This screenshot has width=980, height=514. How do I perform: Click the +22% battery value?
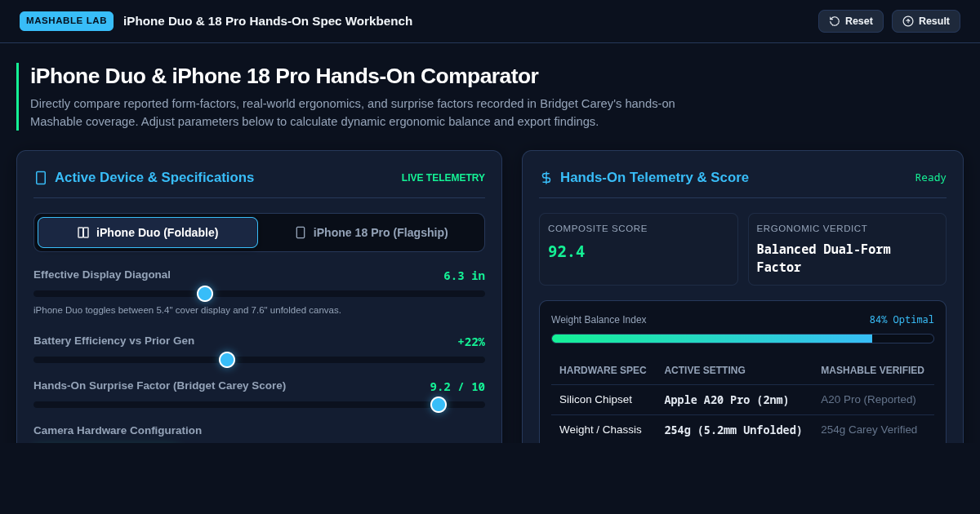click(x=471, y=342)
